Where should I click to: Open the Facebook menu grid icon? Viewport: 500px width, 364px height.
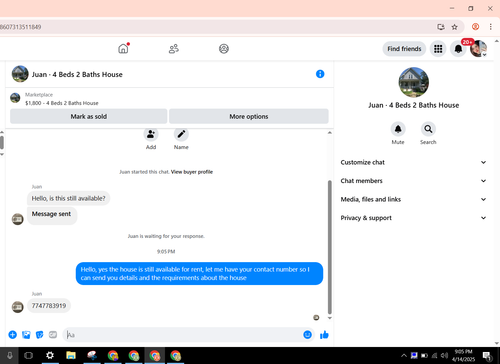point(438,49)
